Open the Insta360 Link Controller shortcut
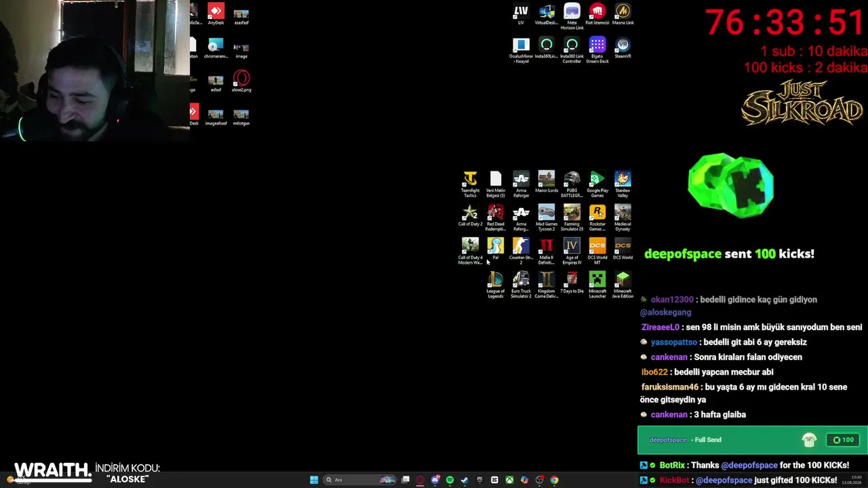The width and height of the screenshot is (868, 488). (x=572, y=50)
